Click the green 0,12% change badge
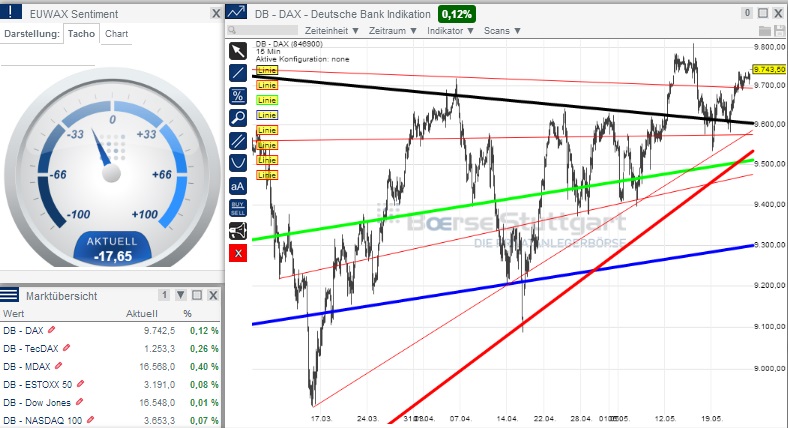Screen dimensions: 788x428 click(457, 14)
